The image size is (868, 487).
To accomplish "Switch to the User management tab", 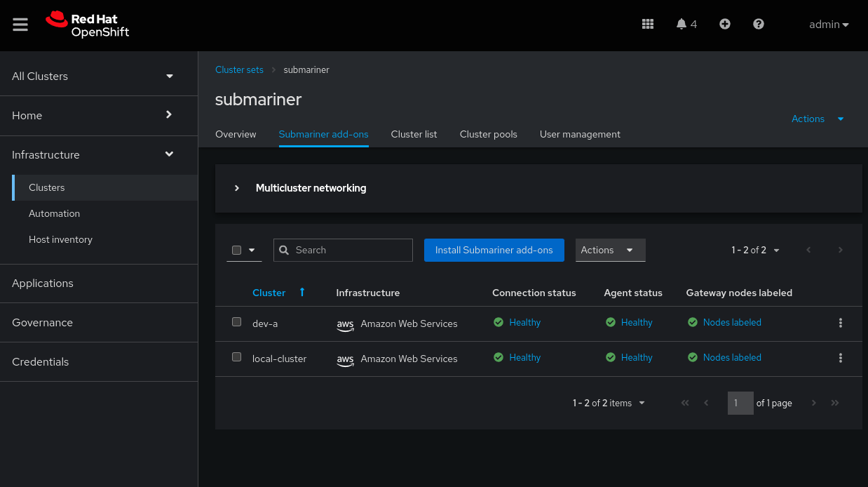I will tap(580, 134).
